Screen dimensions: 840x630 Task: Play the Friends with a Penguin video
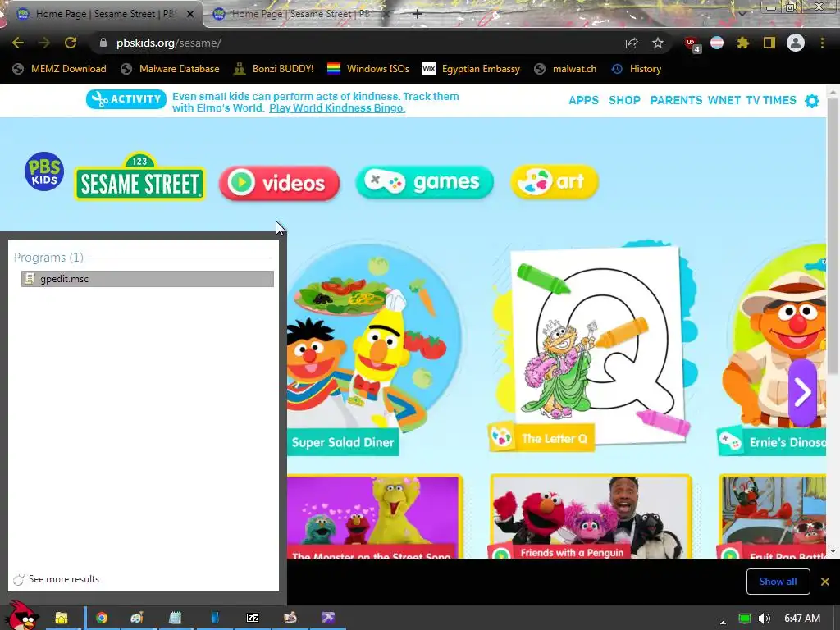pos(591,517)
